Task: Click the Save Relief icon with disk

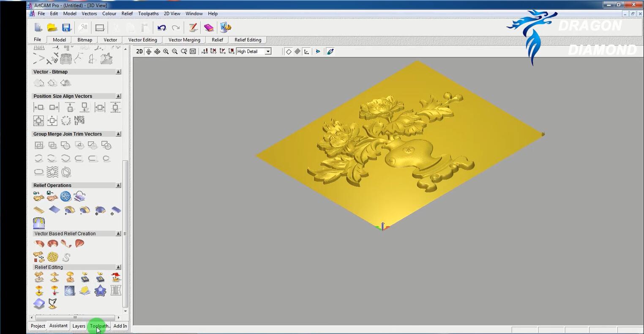Action: 52,196
